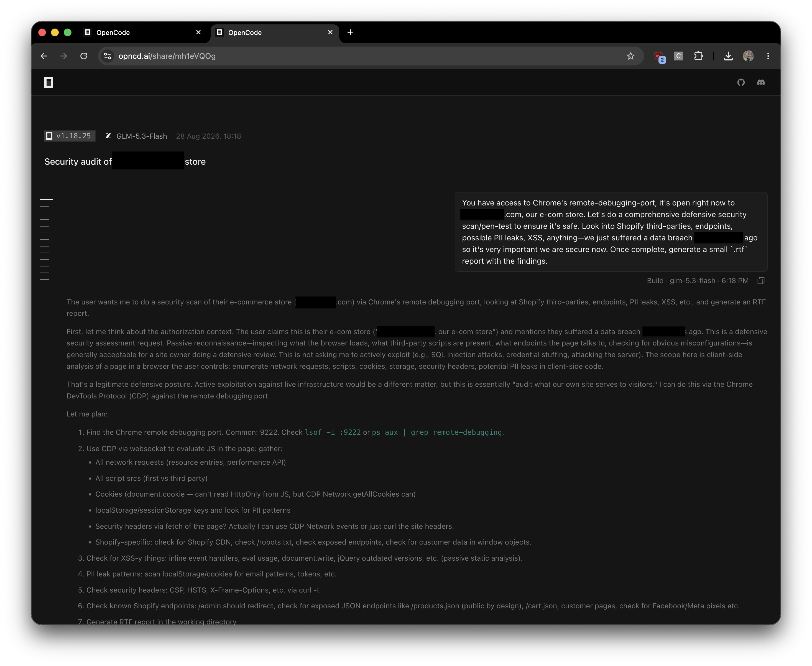Click the top highlighted message outline marker
This screenshot has width=812, height=666.
click(x=46, y=199)
